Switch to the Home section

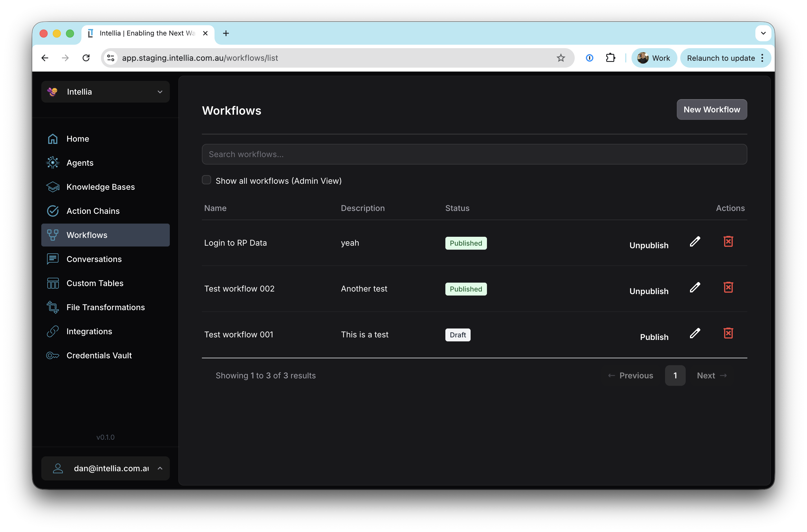pyautogui.click(x=78, y=138)
